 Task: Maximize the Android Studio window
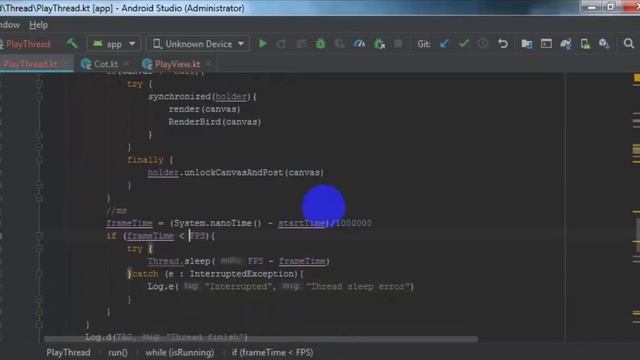[x=611, y=7]
